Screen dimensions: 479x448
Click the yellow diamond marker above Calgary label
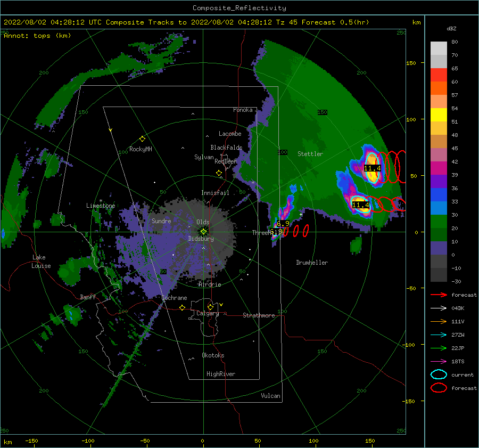coord(210,307)
